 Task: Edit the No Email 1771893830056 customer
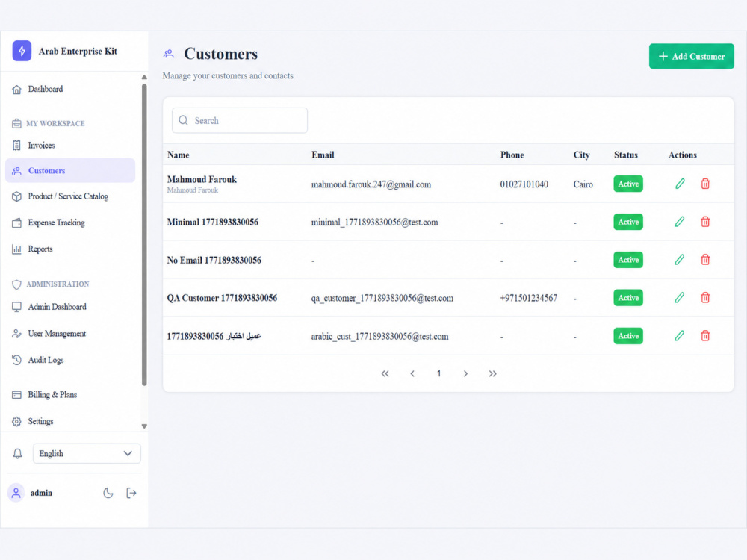(680, 260)
